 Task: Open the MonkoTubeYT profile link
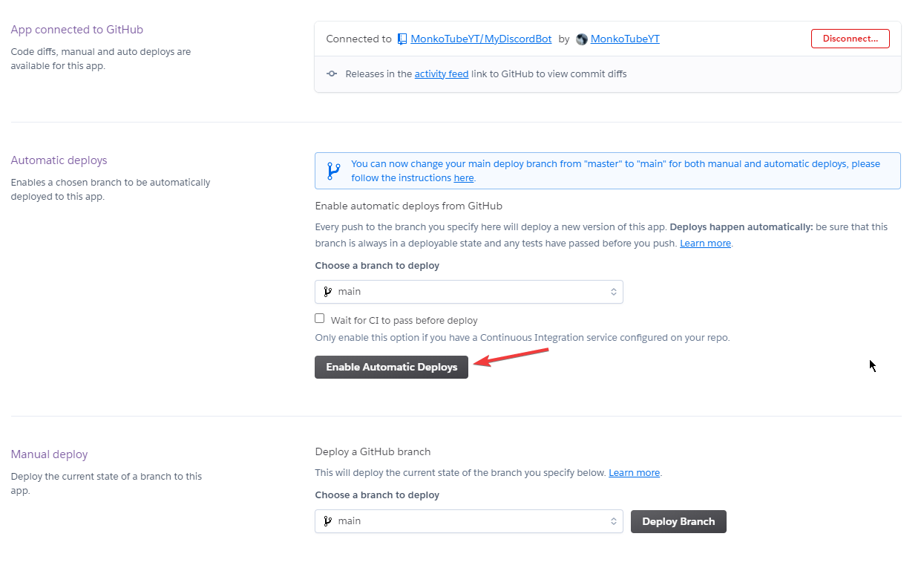coord(625,39)
